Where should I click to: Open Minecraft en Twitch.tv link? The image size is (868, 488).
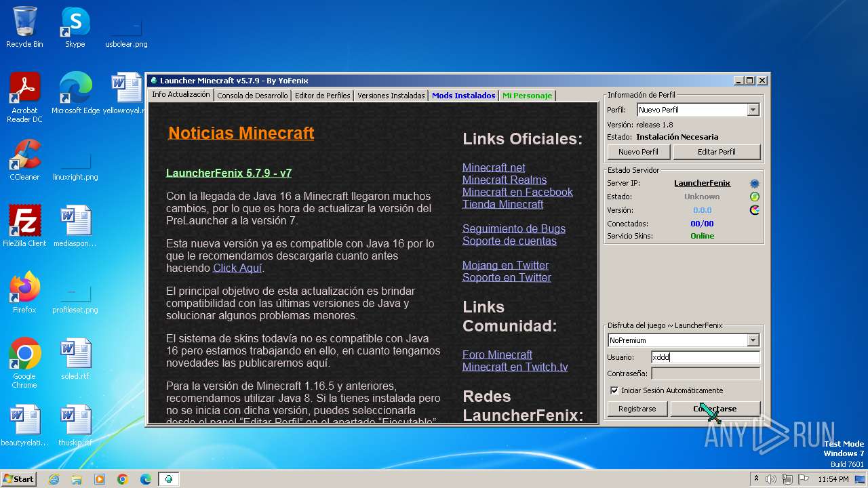click(x=515, y=367)
